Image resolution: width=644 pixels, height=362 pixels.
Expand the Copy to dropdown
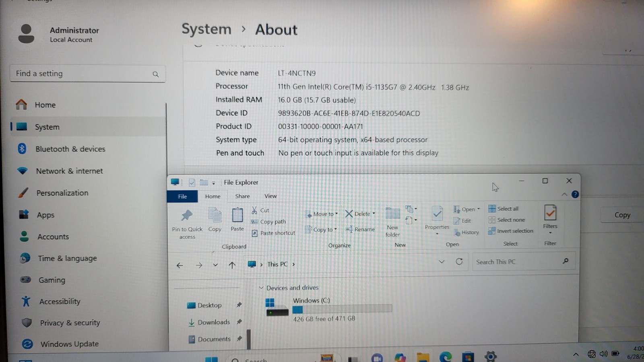click(x=335, y=229)
